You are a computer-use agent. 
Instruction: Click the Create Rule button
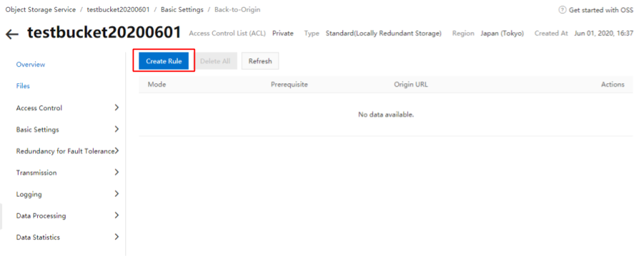(x=164, y=61)
